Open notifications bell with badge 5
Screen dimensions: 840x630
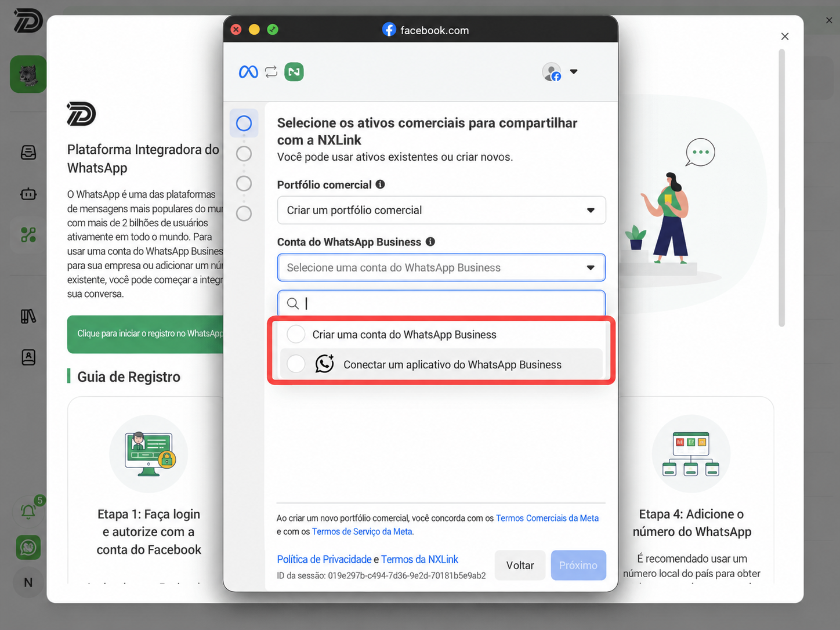(x=28, y=510)
